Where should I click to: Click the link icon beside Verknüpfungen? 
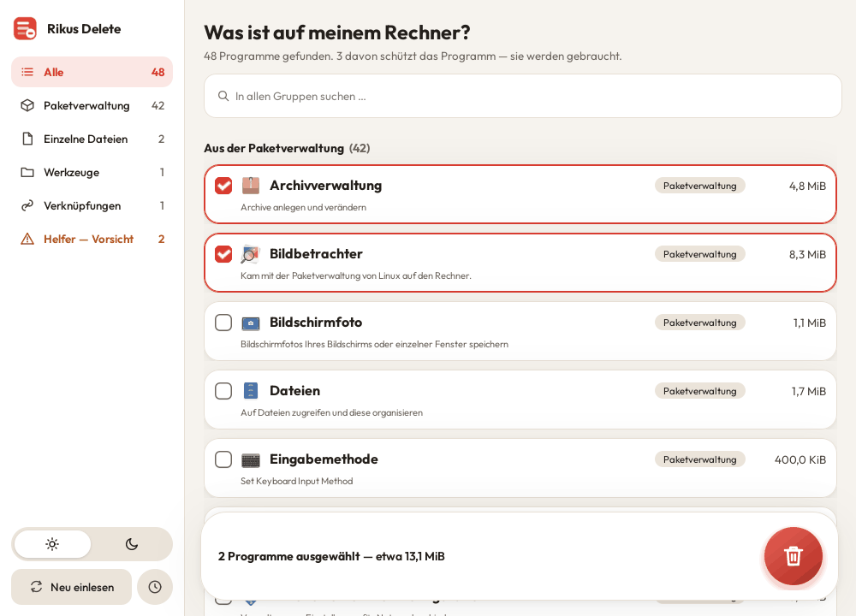pyautogui.click(x=27, y=205)
